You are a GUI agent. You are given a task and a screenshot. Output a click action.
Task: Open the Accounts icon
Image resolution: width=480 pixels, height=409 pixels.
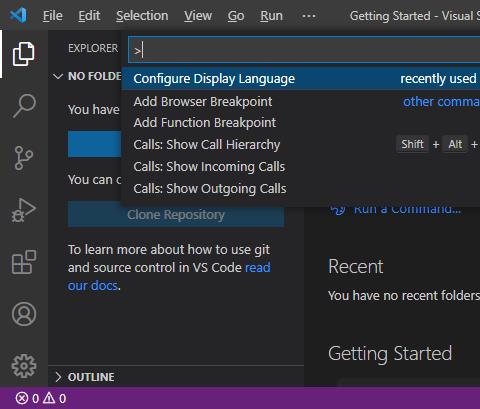point(24,314)
